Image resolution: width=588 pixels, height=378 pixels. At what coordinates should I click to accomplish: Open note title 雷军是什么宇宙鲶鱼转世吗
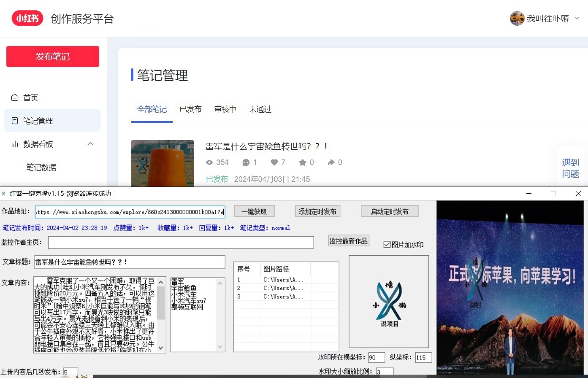[x=266, y=146]
